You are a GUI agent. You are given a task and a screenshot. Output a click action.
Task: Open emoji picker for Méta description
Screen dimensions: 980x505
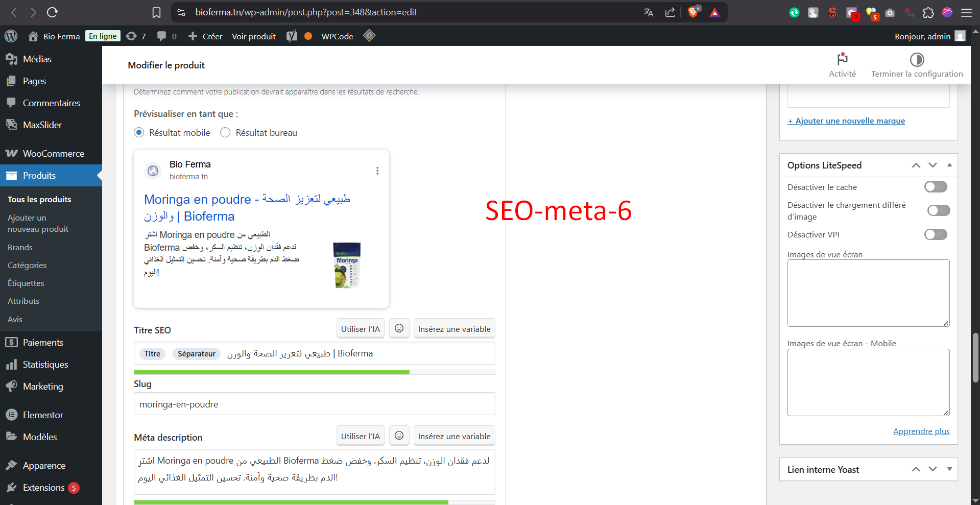coord(399,436)
